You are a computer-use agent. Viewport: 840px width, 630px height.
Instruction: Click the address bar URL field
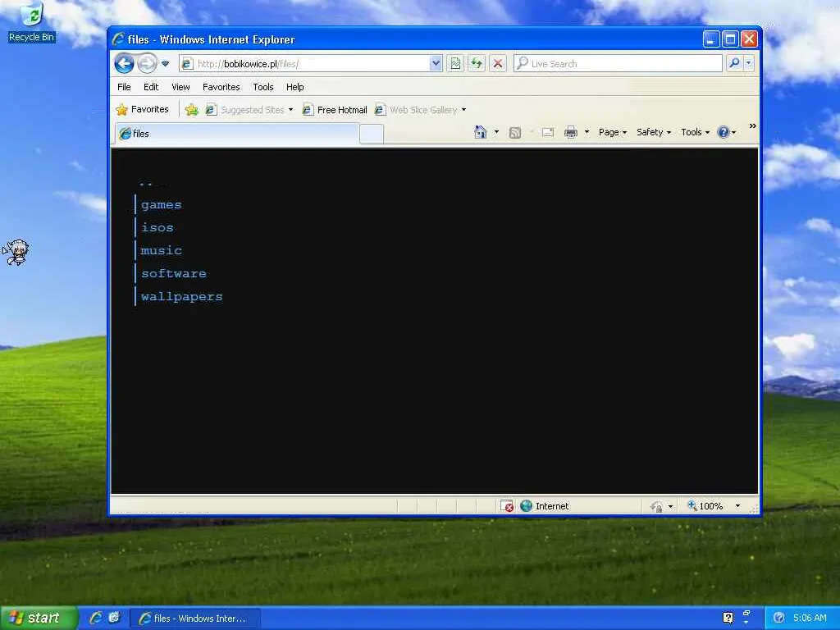(x=311, y=64)
